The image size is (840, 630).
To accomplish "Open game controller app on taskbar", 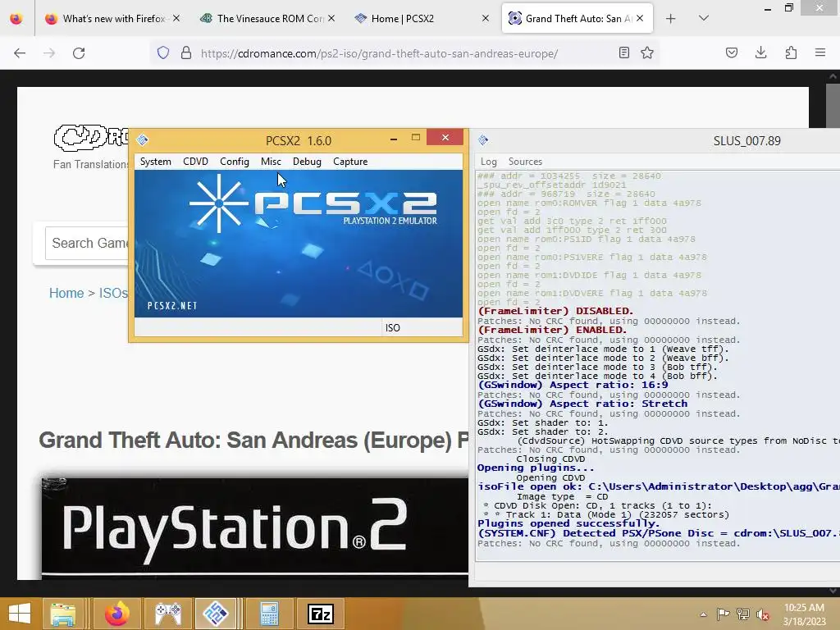I will pyautogui.click(x=167, y=614).
